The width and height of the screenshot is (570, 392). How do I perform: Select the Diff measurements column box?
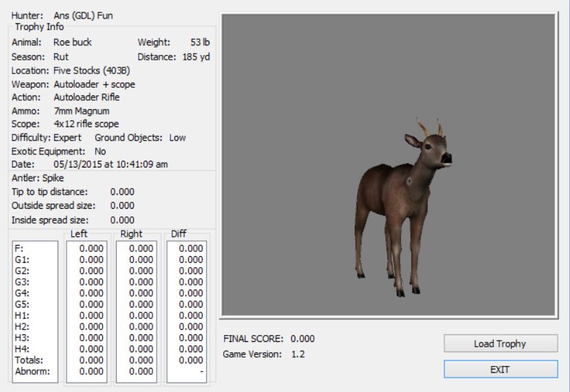(x=187, y=311)
